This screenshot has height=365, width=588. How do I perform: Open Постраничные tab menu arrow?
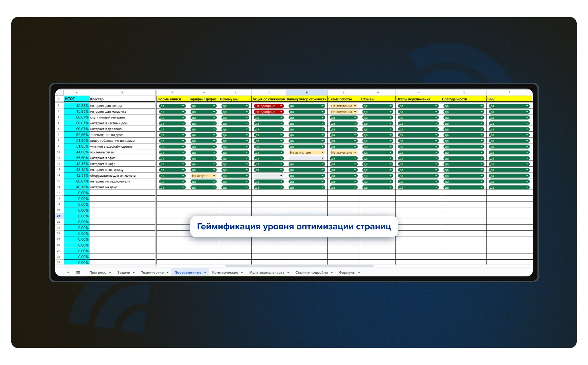pos(205,273)
